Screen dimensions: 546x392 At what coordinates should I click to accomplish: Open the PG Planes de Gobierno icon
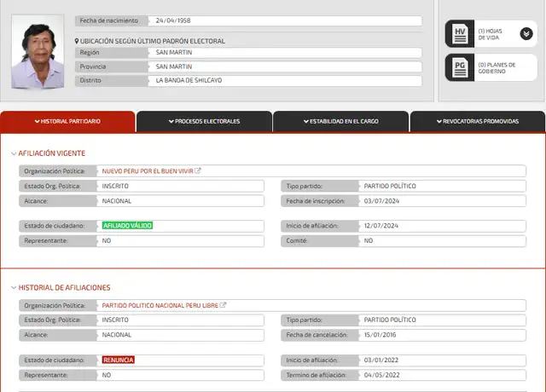click(460, 67)
